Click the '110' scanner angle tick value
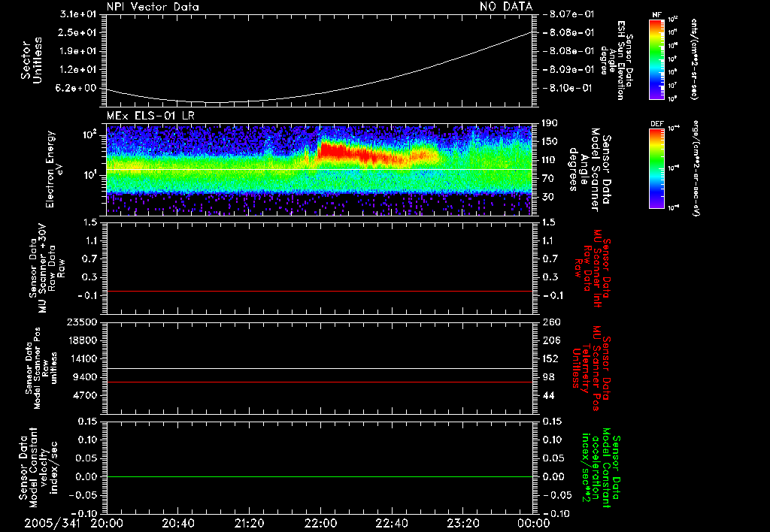 click(x=550, y=160)
